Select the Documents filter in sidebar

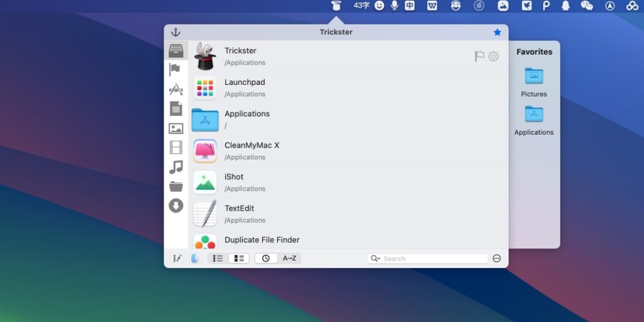176,109
